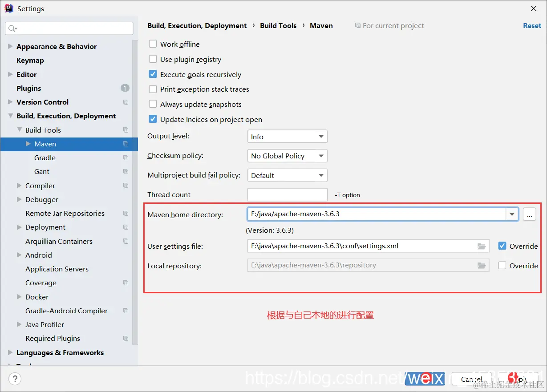Expand Languages & Frameworks section
This screenshot has width=547, height=392.
pos(10,352)
